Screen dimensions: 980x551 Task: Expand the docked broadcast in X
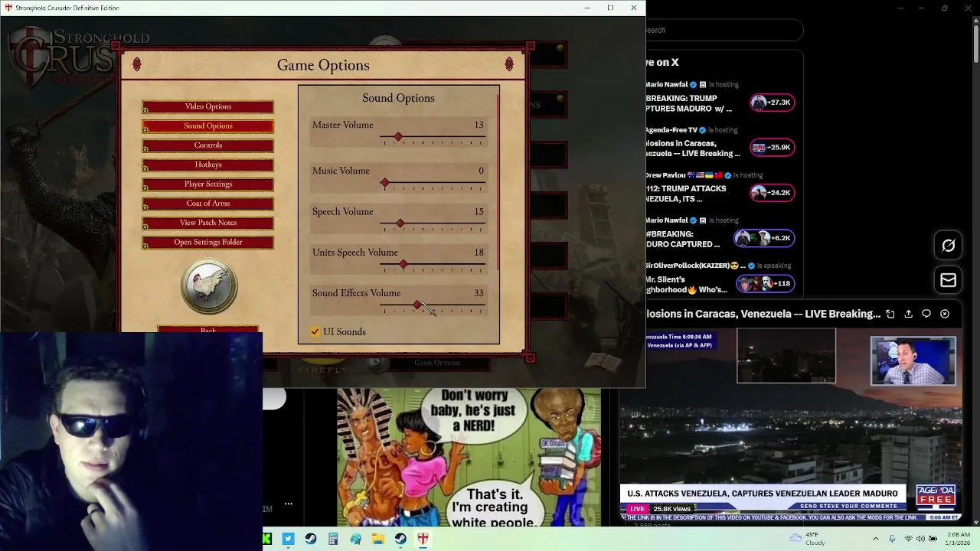(x=890, y=314)
